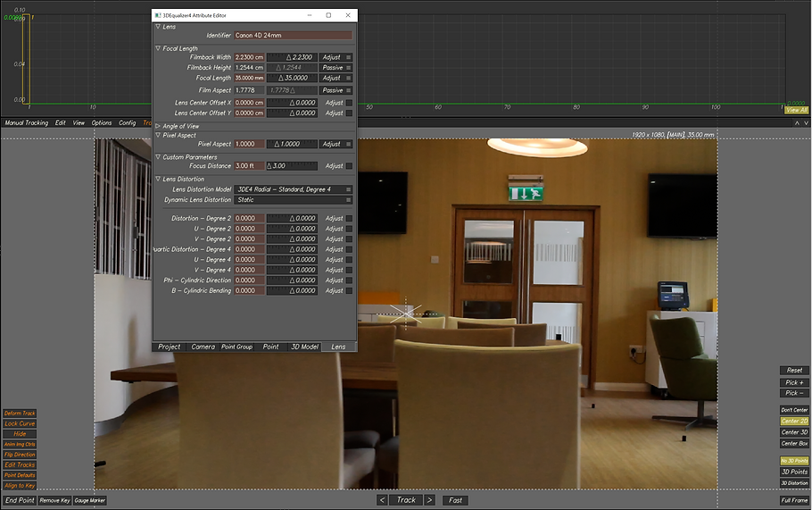This screenshot has height=510, width=812.
Task: Click the Filmback Width slider
Action: click(x=292, y=57)
